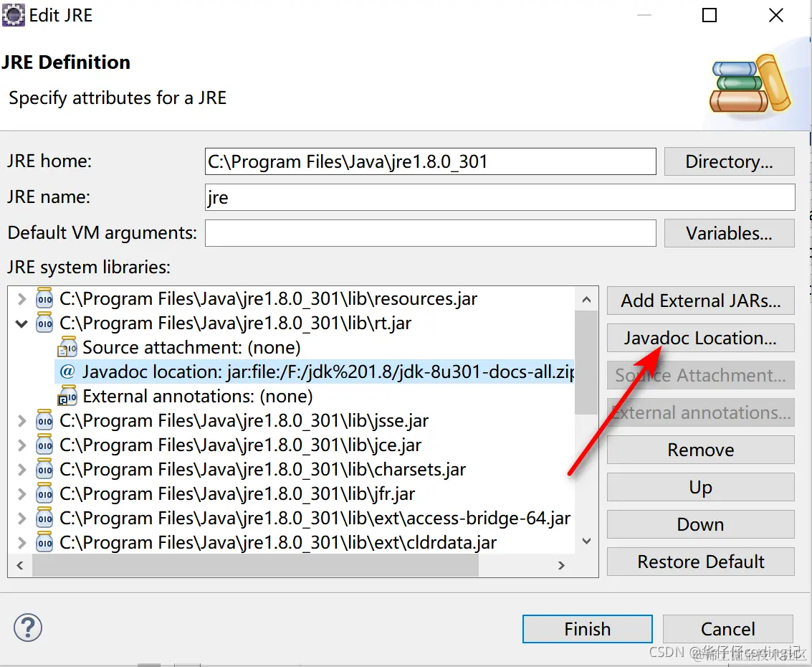Click the Eclipse icon in title bar
This screenshot has width=812, height=667.
click(13, 14)
